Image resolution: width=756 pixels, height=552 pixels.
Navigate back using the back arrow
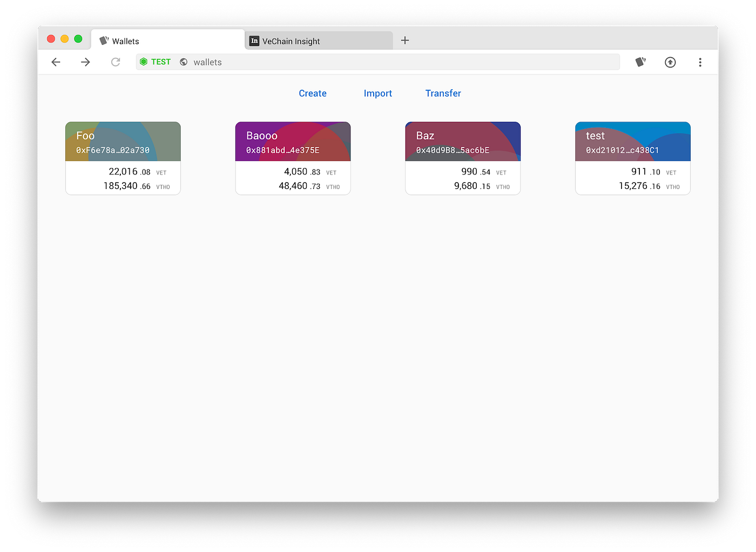[x=56, y=62]
